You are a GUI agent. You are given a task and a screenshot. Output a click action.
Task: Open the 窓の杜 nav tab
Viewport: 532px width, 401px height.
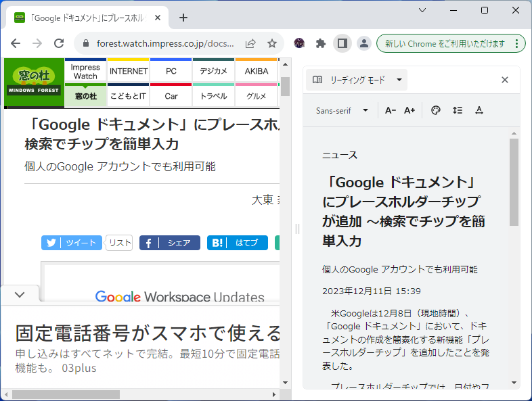click(85, 96)
